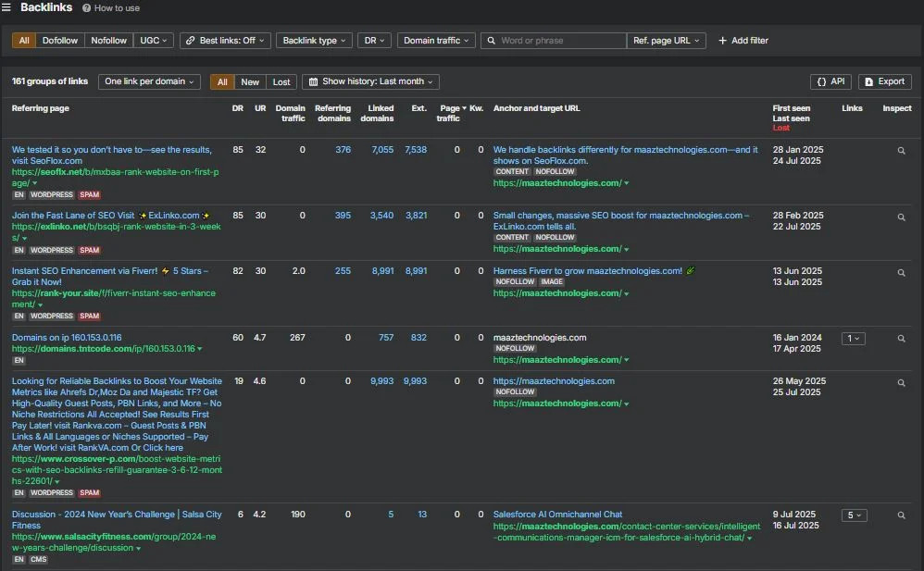The image size is (924, 571).
Task: Show All links in history filter
Action: point(222,82)
